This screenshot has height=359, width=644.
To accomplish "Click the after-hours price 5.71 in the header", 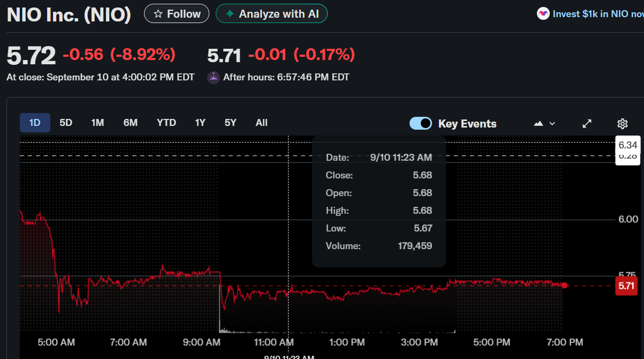I will pyautogui.click(x=224, y=55).
